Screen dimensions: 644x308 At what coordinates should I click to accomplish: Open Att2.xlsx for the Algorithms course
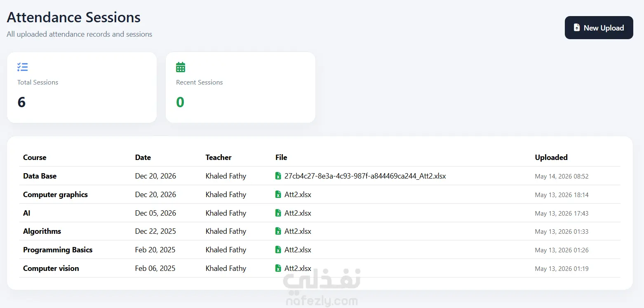coord(298,231)
